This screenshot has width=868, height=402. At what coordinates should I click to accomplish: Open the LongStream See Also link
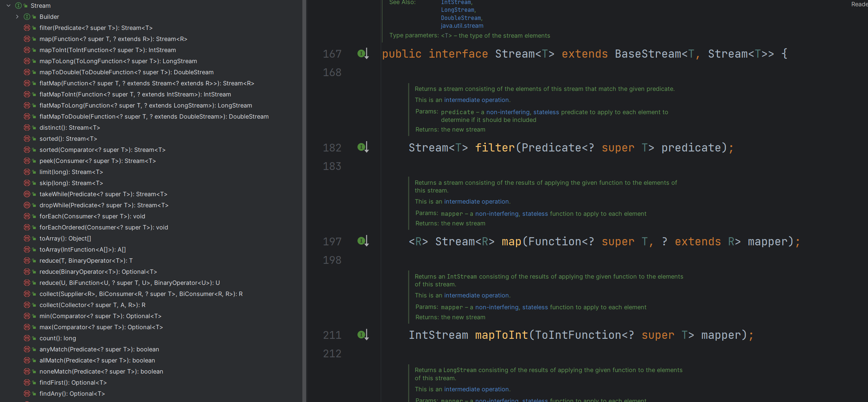[x=457, y=10]
